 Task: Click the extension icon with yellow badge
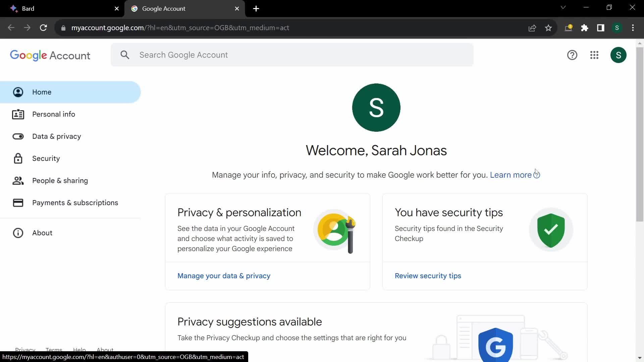coord(569,28)
